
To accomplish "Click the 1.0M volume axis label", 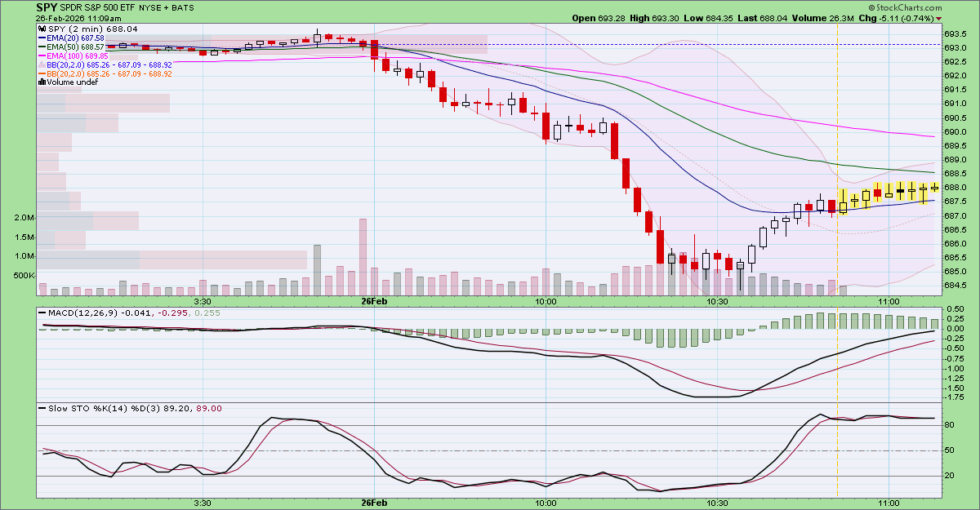I will (x=23, y=256).
